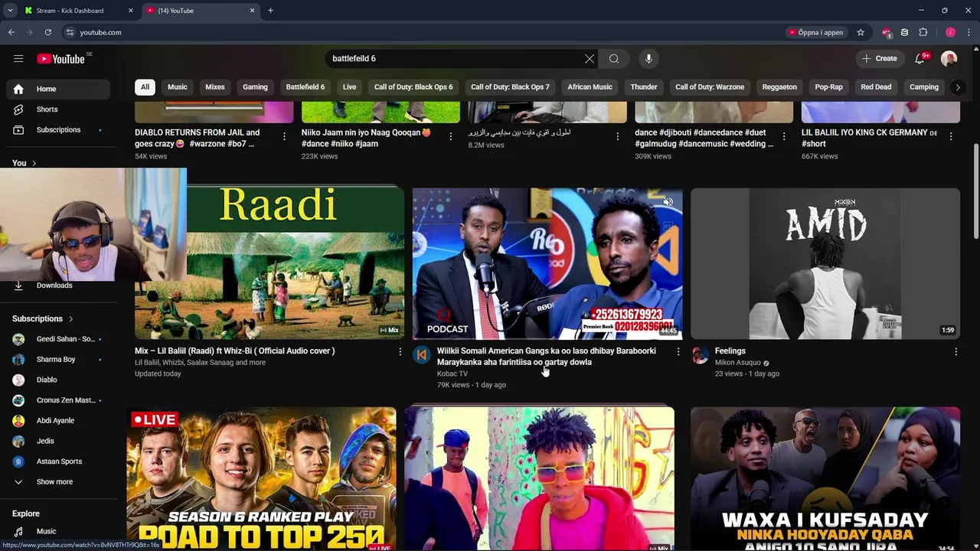This screenshot has width=980, height=551.
Task: Click the YouTube logo
Action: (x=60, y=59)
